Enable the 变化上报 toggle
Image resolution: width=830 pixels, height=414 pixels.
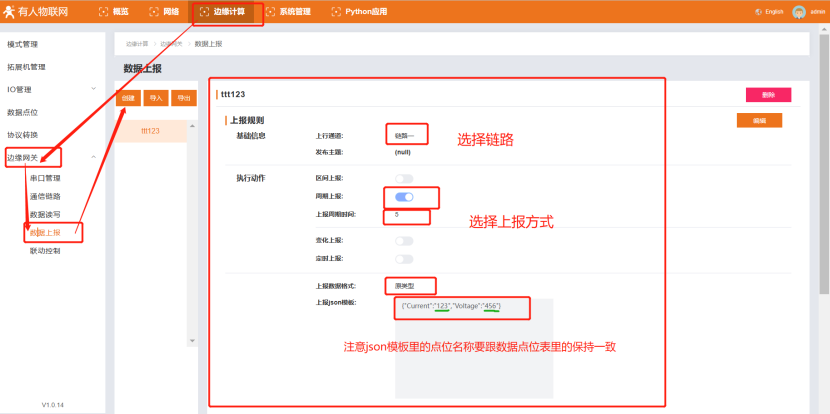(404, 241)
